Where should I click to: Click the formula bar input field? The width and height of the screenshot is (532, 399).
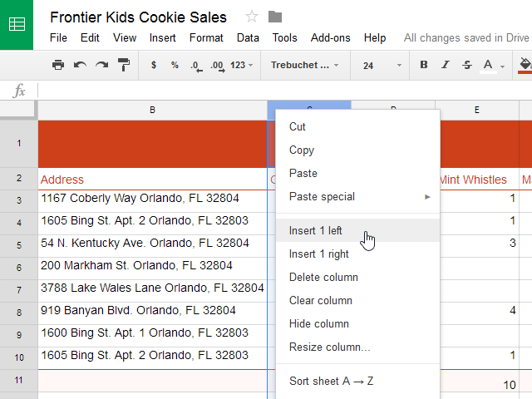click(283, 91)
